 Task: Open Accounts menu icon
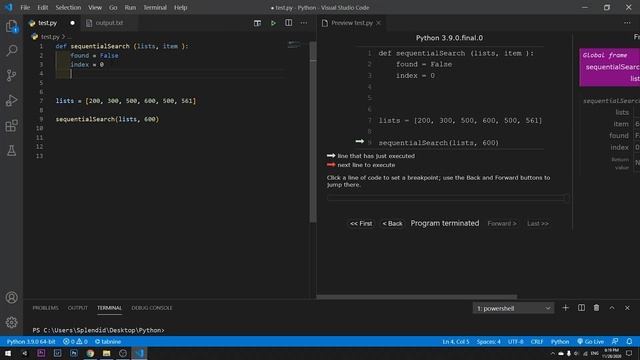(x=11, y=298)
